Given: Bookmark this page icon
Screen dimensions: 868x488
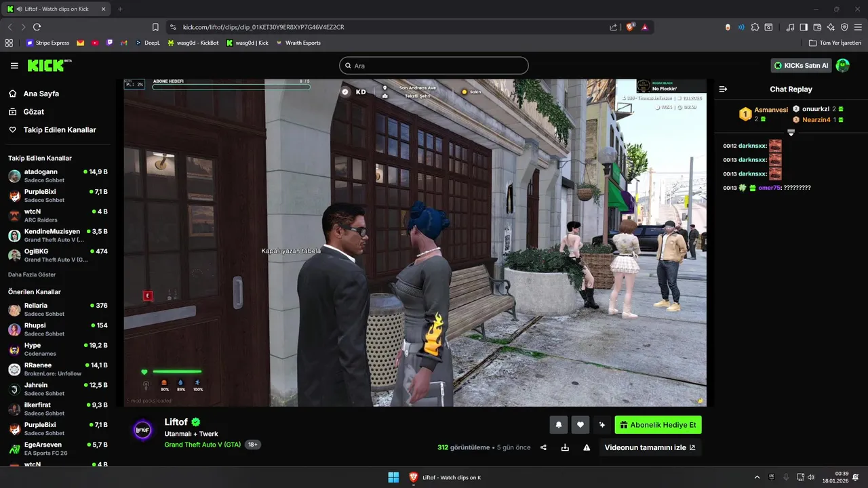Looking at the screenshot, I should [155, 27].
